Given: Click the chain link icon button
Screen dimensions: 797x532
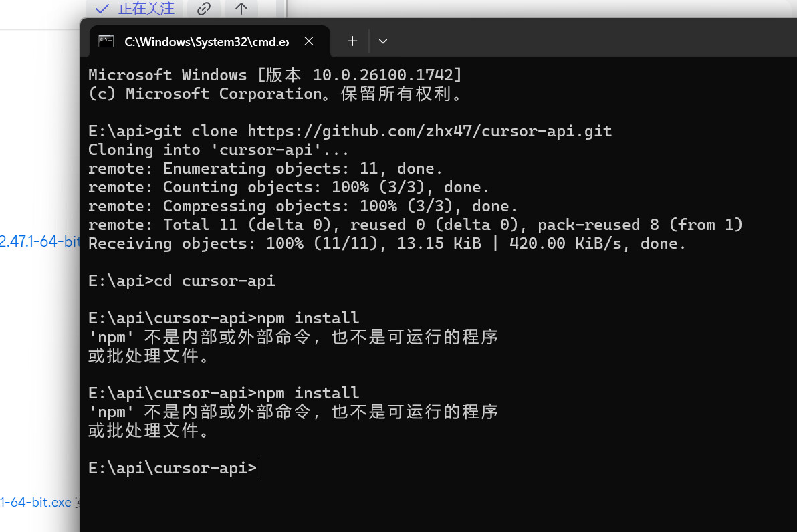Looking at the screenshot, I should pyautogui.click(x=204, y=9).
